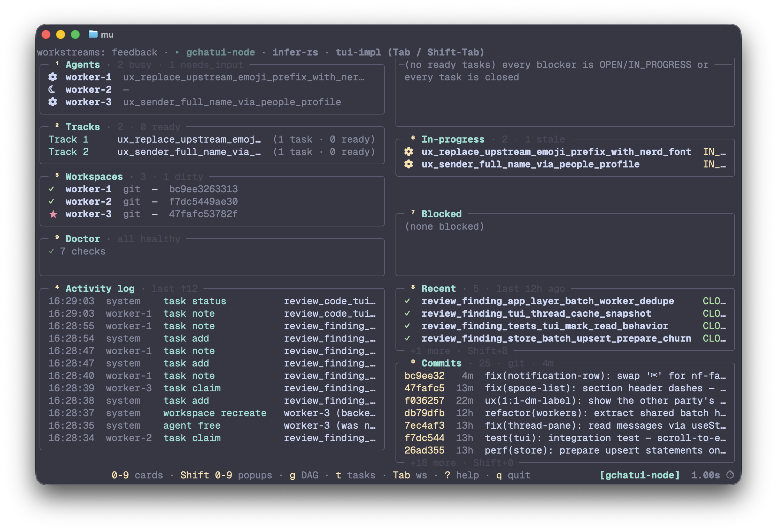Select commit 26ad355 in Commits

(x=565, y=450)
